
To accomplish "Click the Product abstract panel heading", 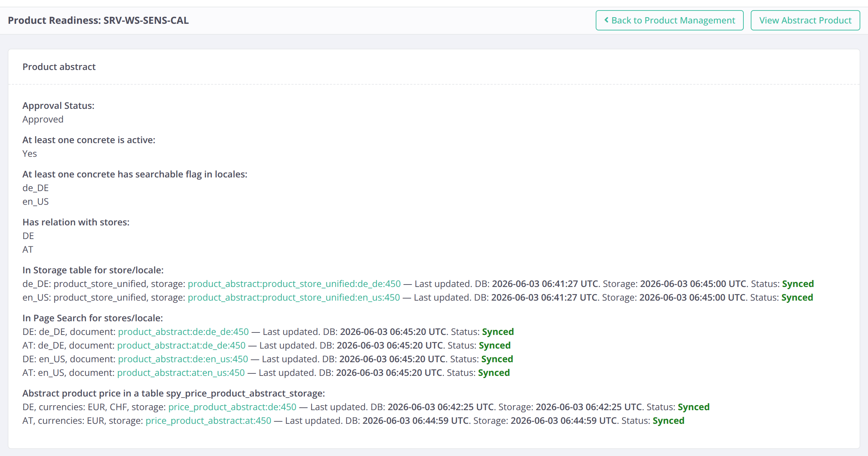I will tap(59, 66).
